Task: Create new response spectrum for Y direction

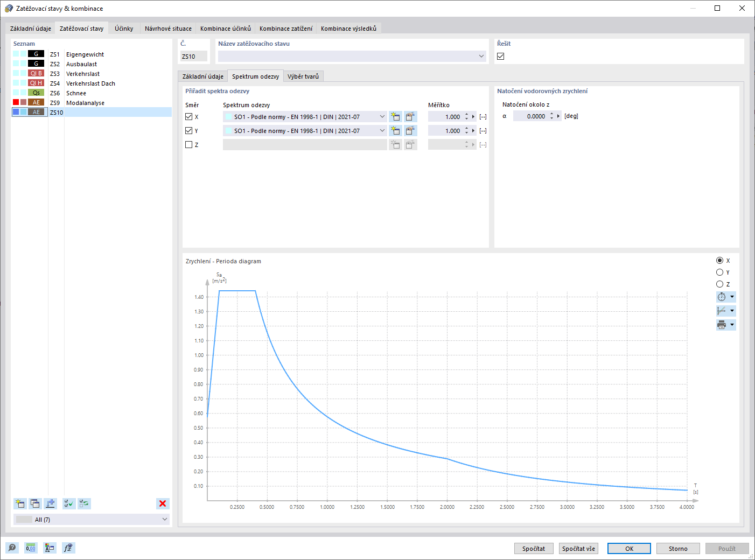Action: pos(396,130)
